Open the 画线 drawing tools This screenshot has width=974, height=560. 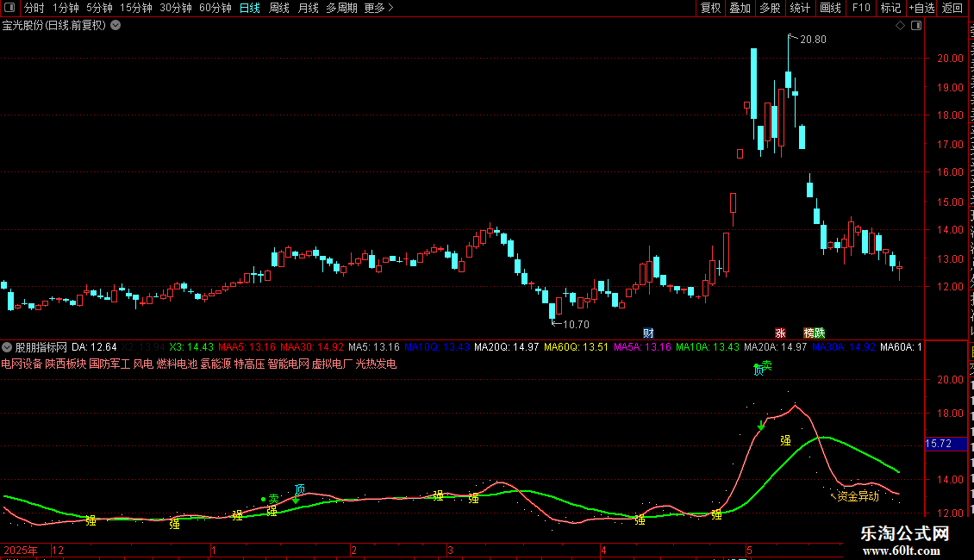coord(830,8)
